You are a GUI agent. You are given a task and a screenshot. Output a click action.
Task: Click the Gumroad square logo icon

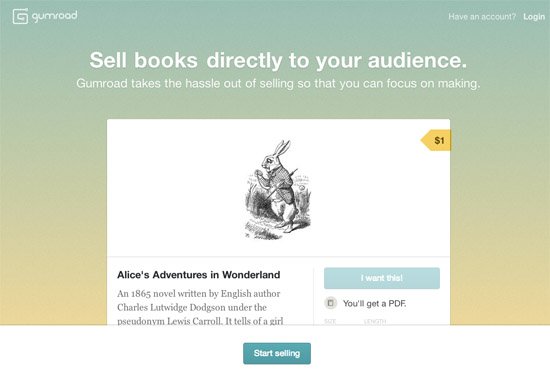coord(20,16)
